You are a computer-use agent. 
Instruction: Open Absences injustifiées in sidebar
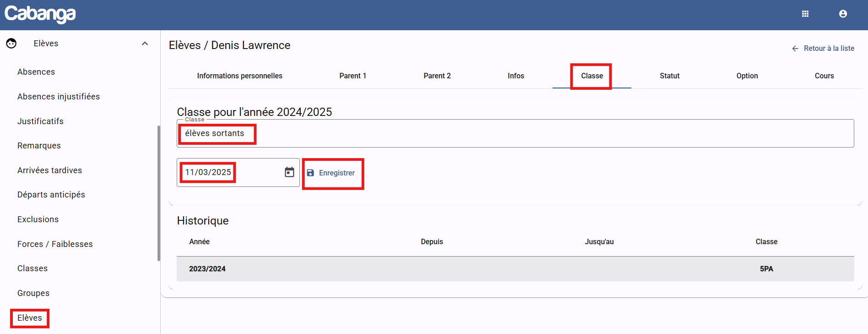point(59,97)
